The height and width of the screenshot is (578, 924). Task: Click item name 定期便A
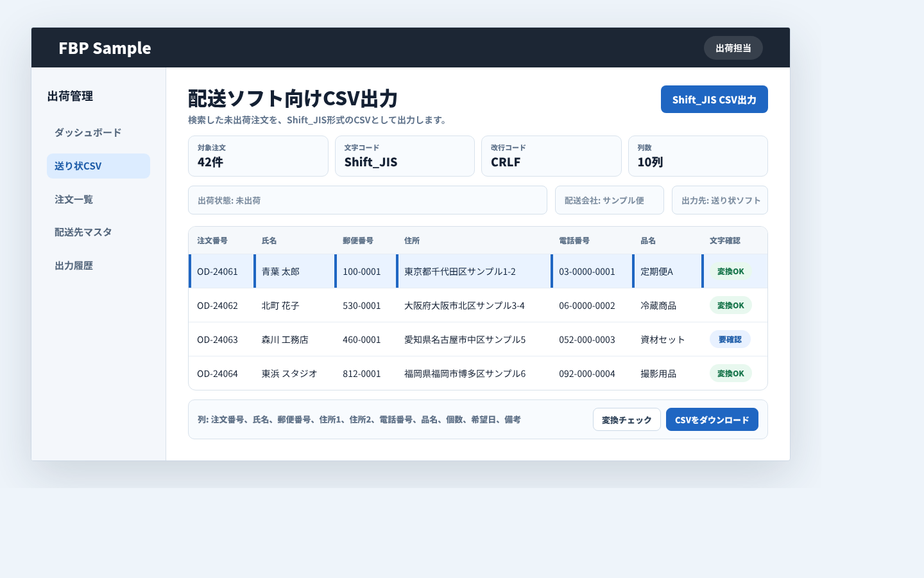point(656,272)
